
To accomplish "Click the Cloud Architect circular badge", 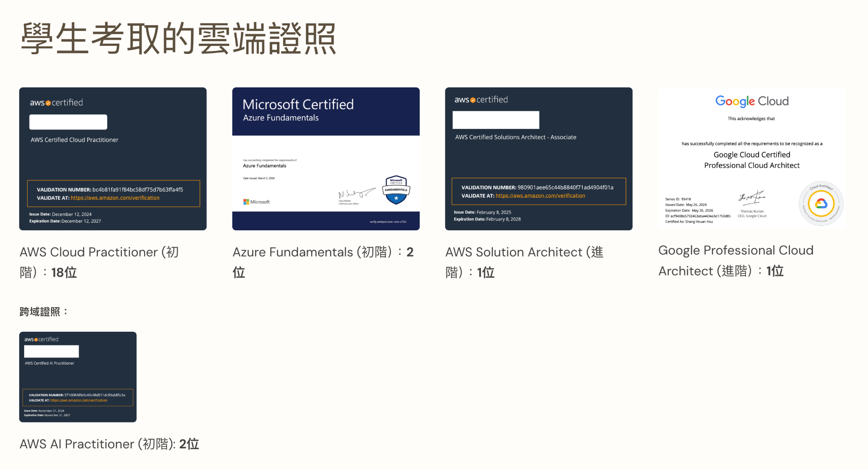I will 821,204.
